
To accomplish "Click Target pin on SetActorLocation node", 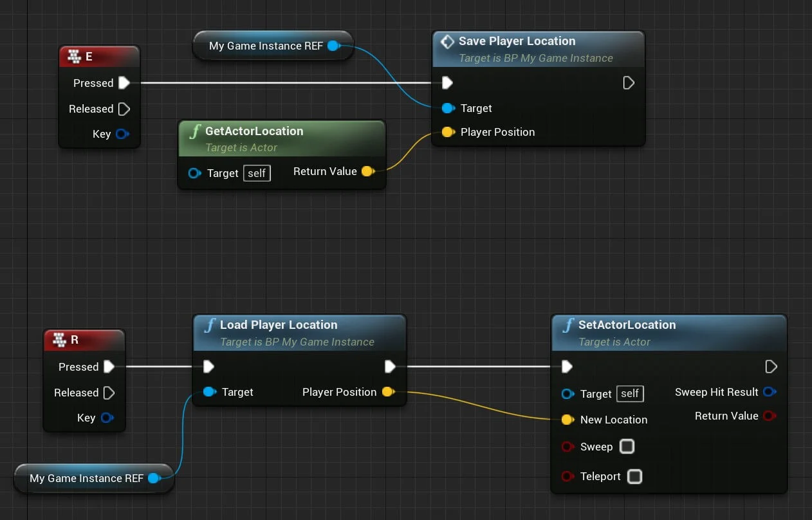I will (x=567, y=394).
